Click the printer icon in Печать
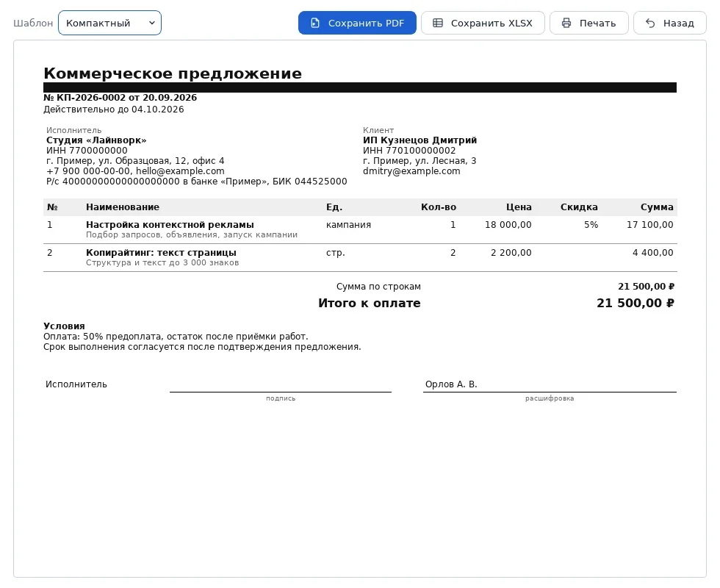The image size is (720, 588). 566,23
